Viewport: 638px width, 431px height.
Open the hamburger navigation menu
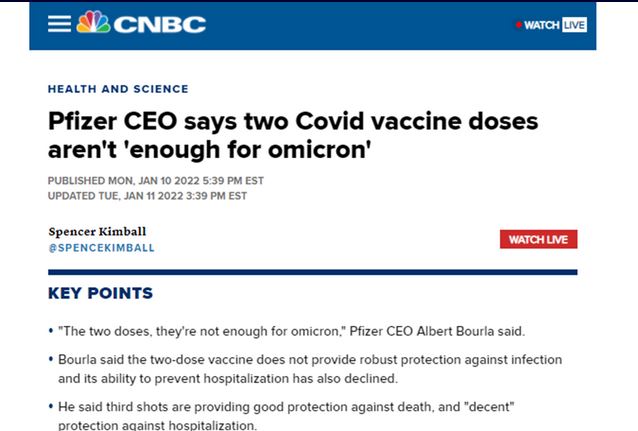(x=60, y=24)
